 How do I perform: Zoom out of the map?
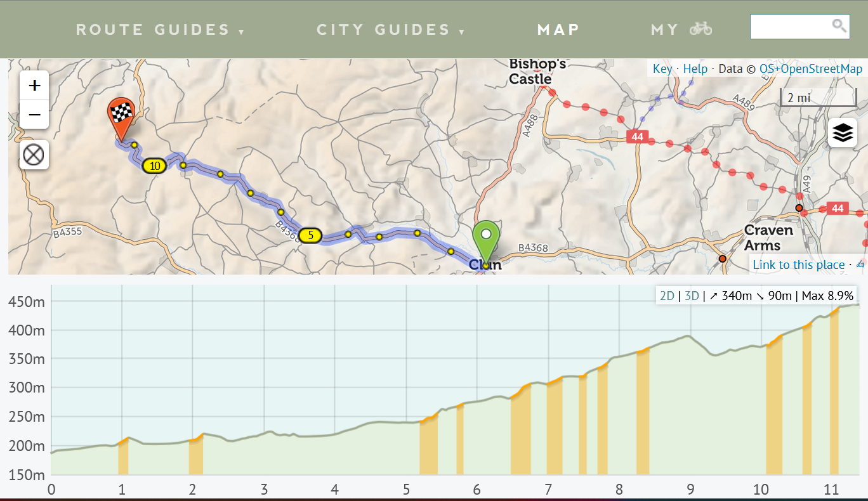coord(34,115)
